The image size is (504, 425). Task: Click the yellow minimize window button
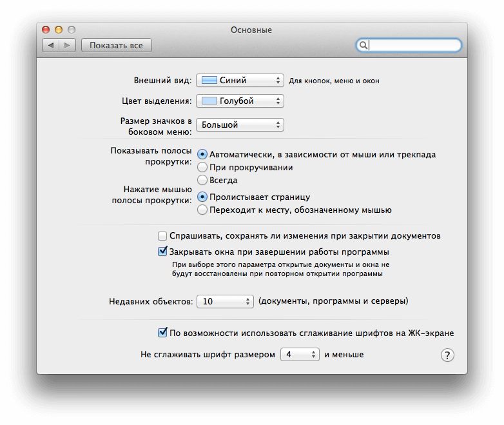point(59,30)
